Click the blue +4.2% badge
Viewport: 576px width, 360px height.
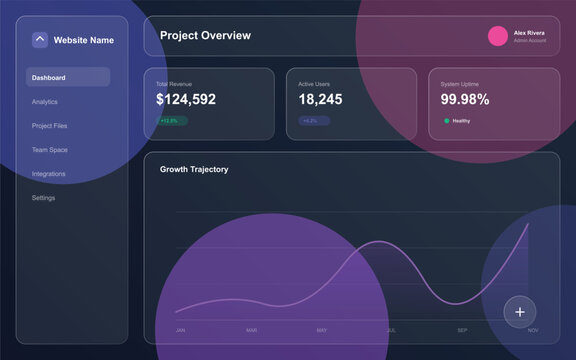click(314, 121)
